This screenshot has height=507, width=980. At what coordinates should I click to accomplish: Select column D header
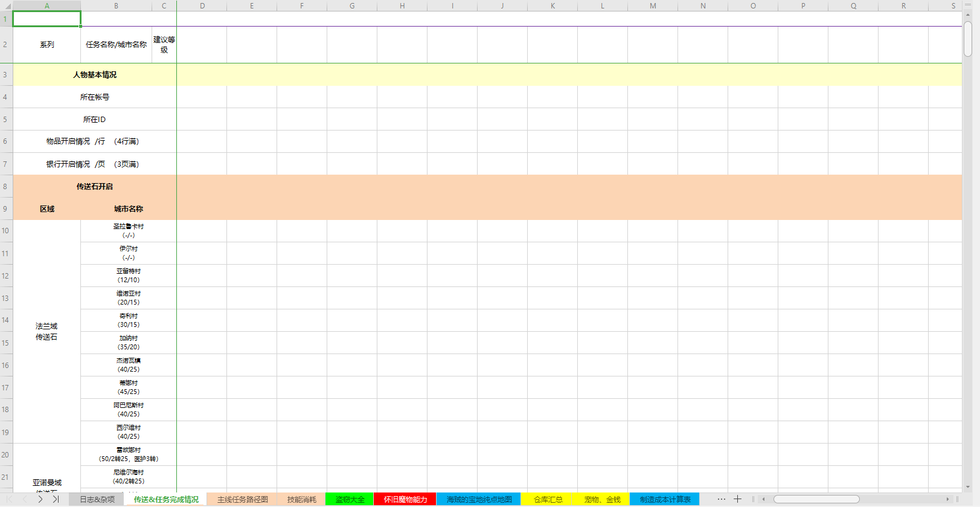(202, 5)
